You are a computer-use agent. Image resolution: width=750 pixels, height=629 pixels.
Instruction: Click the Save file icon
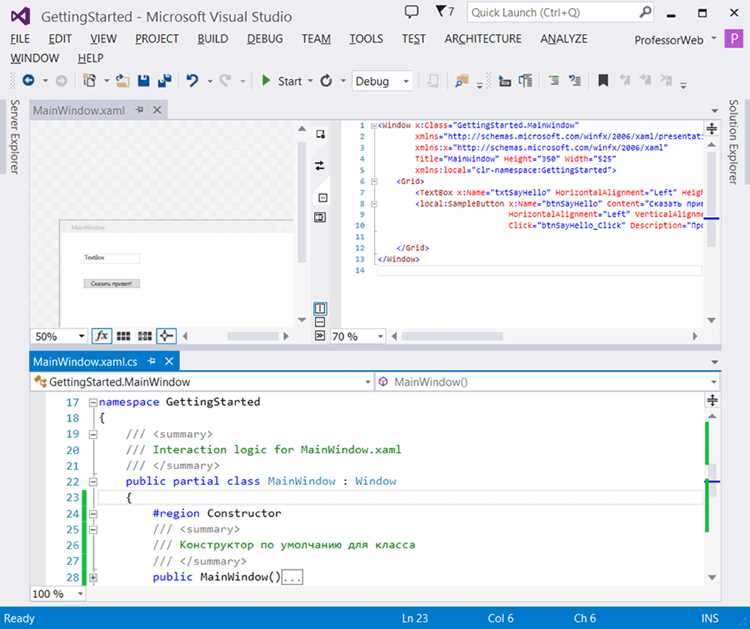click(143, 81)
